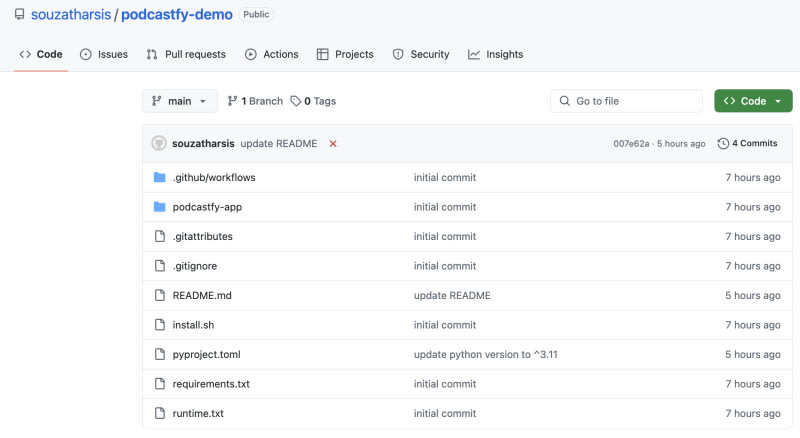The height and width of the screenshot is (438, 800).
Task: Click the .github/workflows folder icon
Action: (159, 178)
